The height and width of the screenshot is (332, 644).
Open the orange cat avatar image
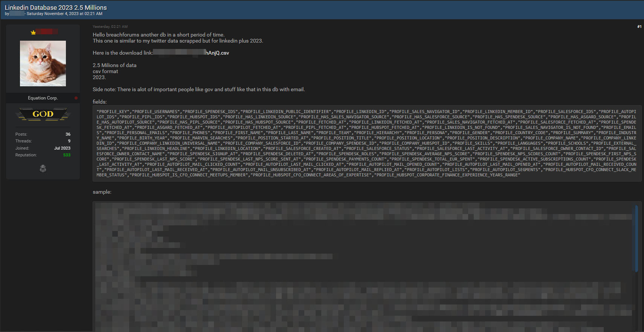coord(43,63)
